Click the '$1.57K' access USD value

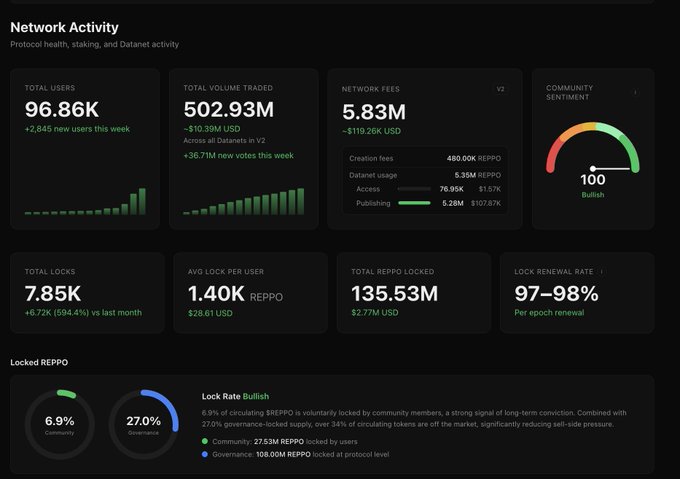coord(490,189)
